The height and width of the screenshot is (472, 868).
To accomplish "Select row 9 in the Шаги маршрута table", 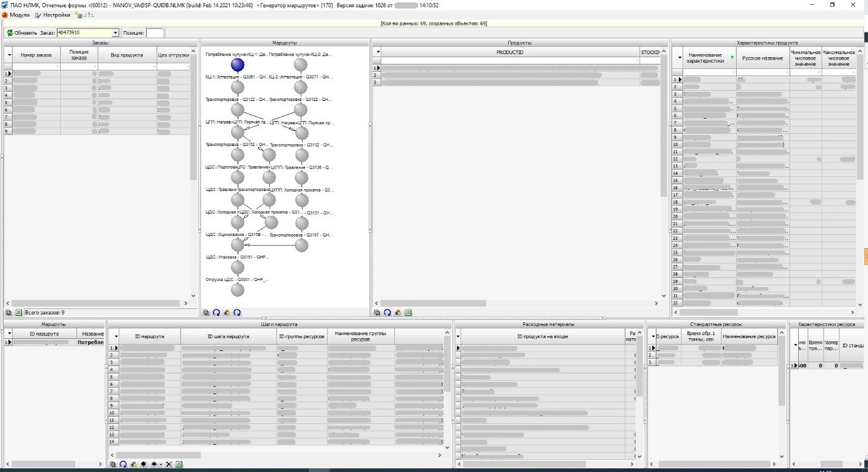I will (275, 406).
